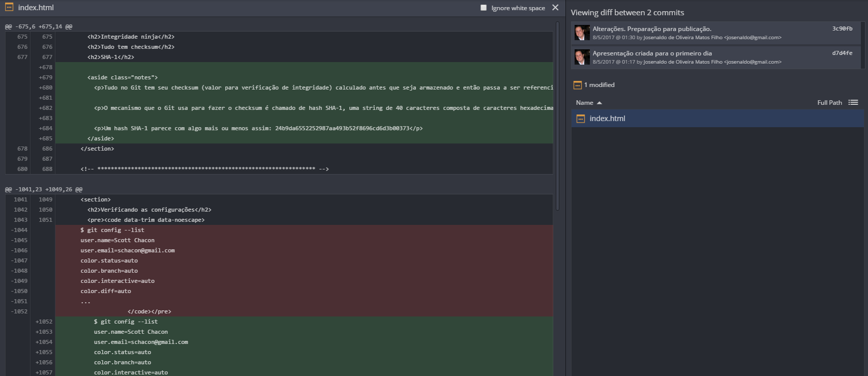This screenshot has width=868, height=376.
Task: Click the diff pane vertical scrollbar
Action: [x=558, y=115]
